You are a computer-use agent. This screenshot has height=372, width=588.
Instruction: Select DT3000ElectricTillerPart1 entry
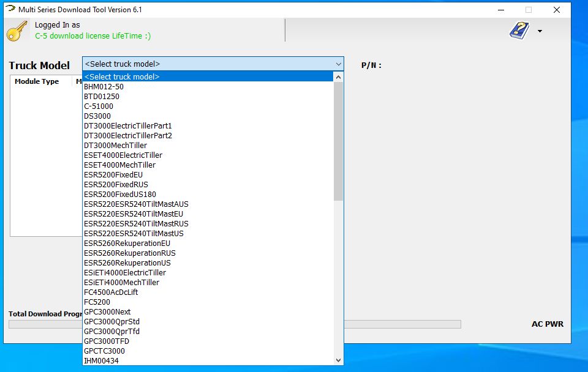click(208, 126)
